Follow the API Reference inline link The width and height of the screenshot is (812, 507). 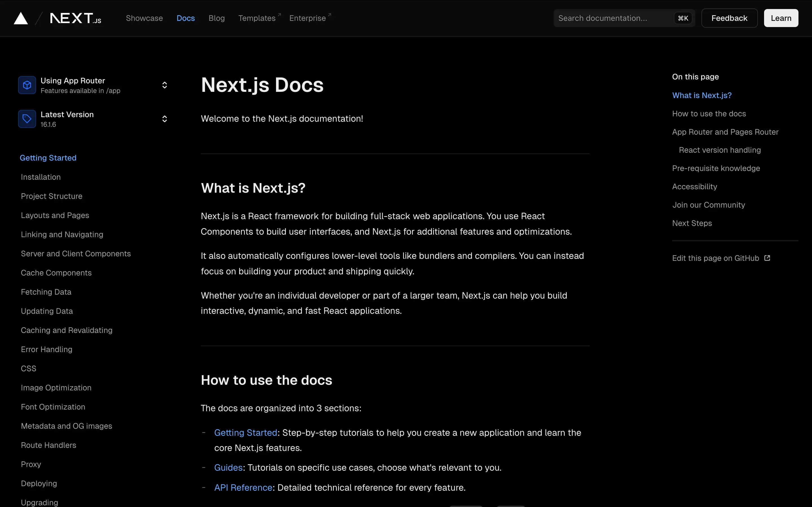coord(243,488)
